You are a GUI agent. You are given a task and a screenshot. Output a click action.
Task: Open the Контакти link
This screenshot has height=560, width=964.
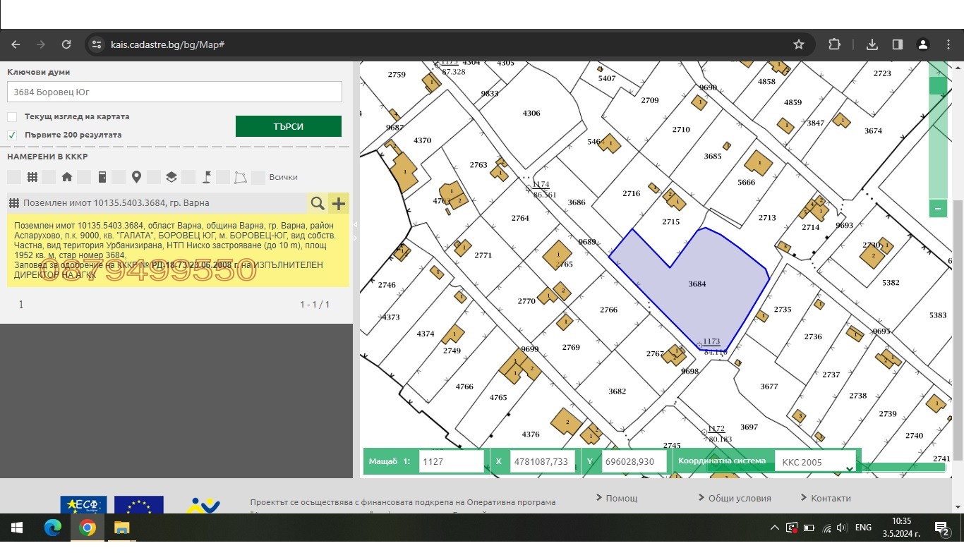[831, 498]
